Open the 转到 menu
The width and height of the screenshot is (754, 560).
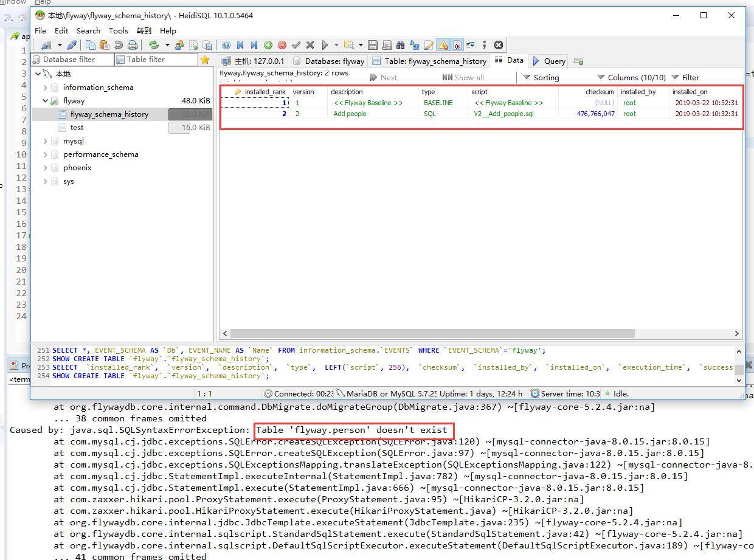(144, 30)
